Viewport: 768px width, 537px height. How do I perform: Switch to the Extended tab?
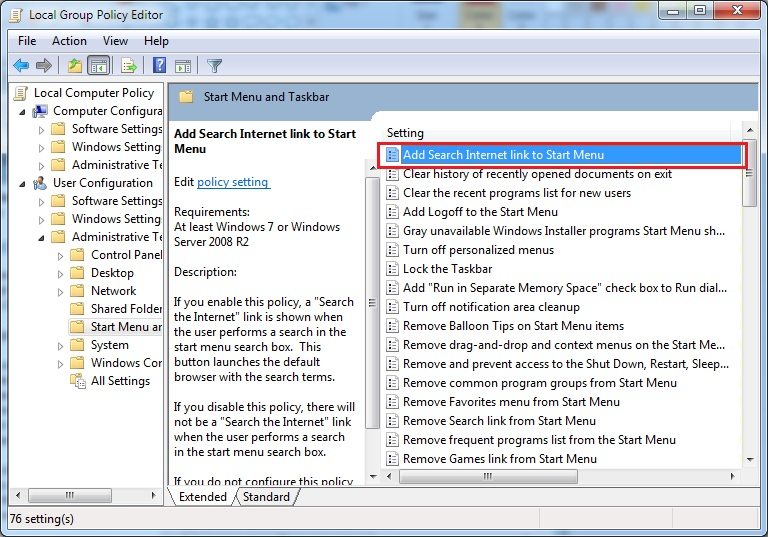(202, 496)
